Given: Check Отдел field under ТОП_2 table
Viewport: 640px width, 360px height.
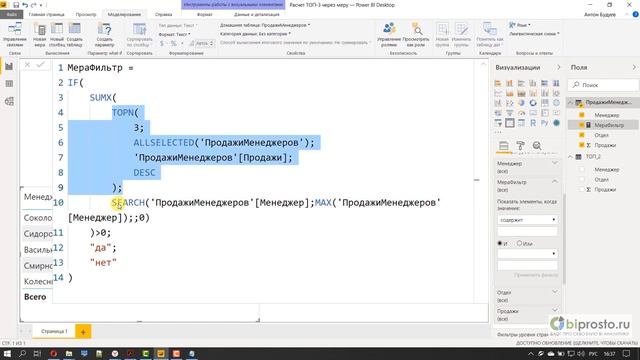Looking at the screenshot, I should pyautogui.click(x=582, y=179).
